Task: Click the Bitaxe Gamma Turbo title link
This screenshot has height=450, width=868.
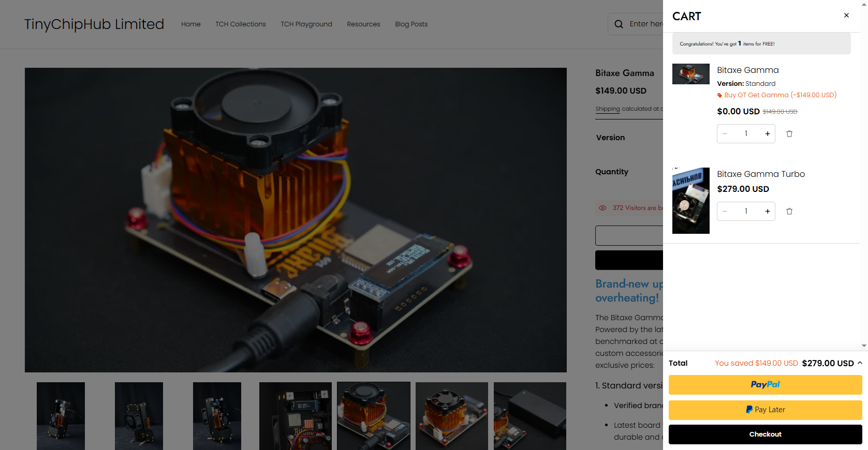Action: pos(760,174)
